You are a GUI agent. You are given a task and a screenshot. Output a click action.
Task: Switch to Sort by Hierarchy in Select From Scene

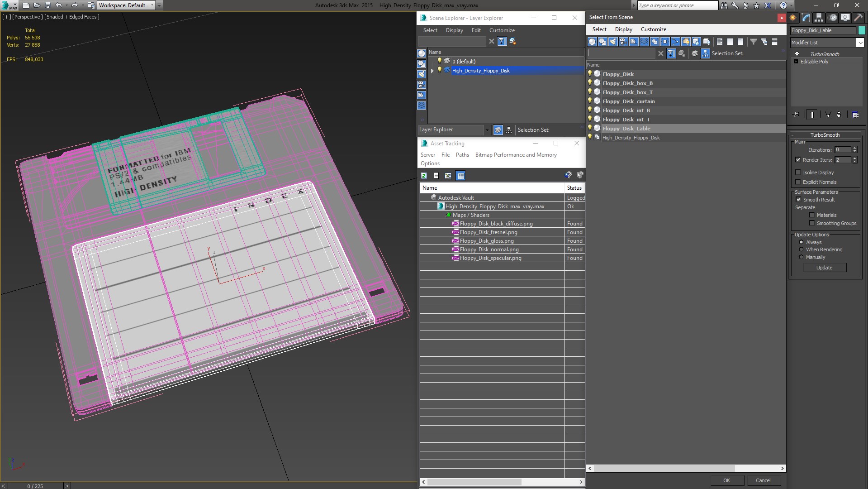click(706, 53)
